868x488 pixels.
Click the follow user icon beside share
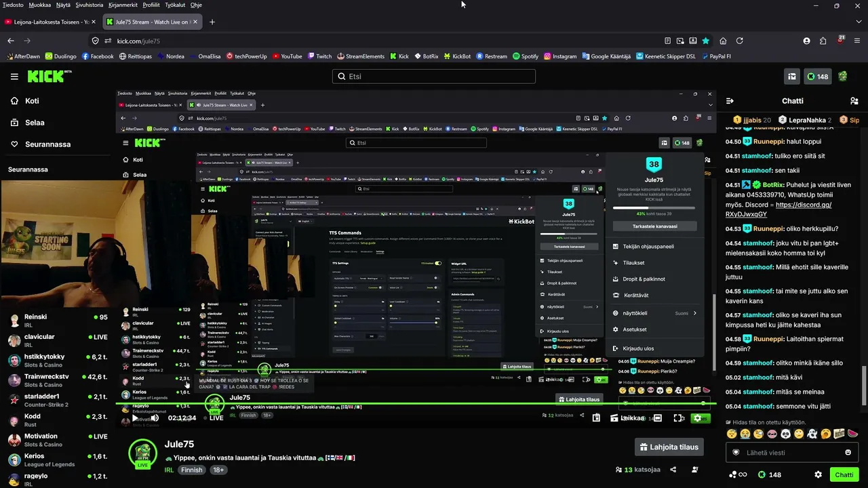(695, 470)
